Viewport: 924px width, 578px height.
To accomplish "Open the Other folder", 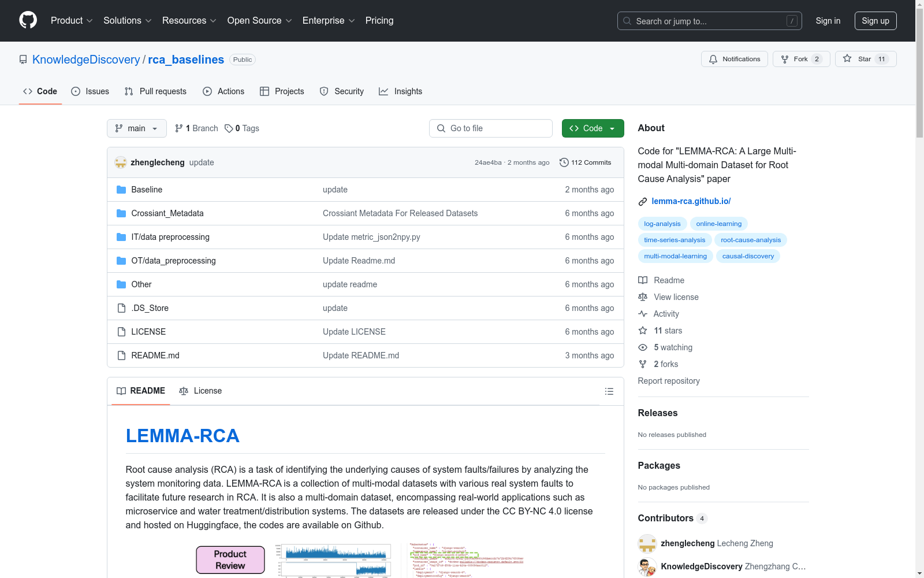I will click(141, 284).
